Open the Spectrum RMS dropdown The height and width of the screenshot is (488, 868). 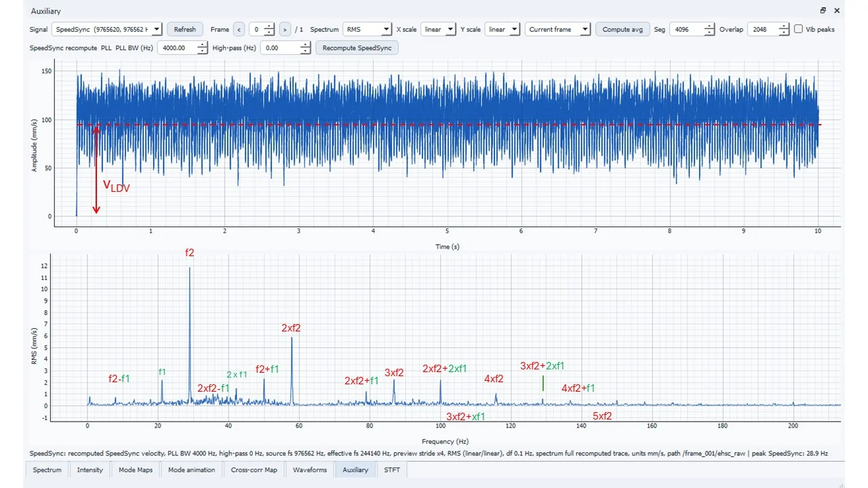click(368, 29)
